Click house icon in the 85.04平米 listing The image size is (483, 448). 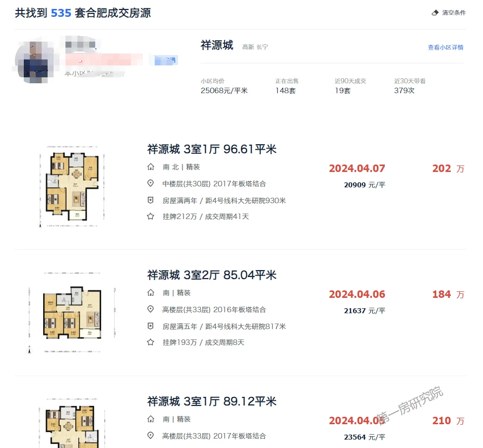point(151,292)
